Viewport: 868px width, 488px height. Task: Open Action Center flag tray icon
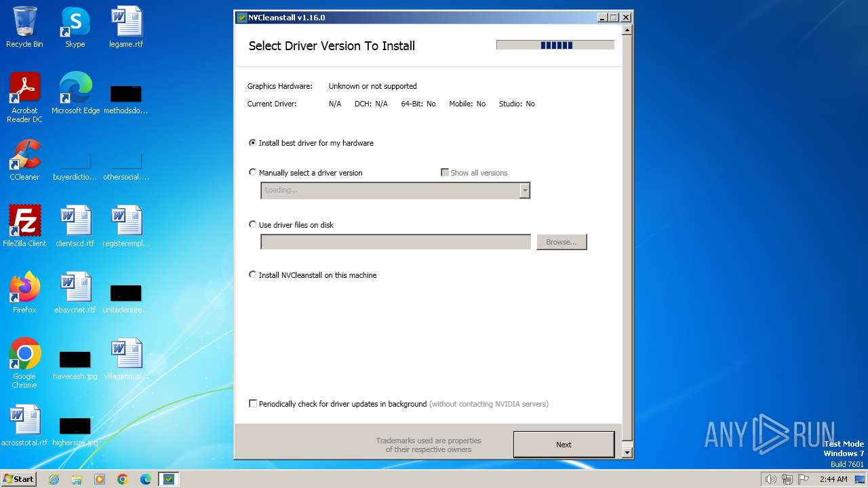tap(804, 479)
